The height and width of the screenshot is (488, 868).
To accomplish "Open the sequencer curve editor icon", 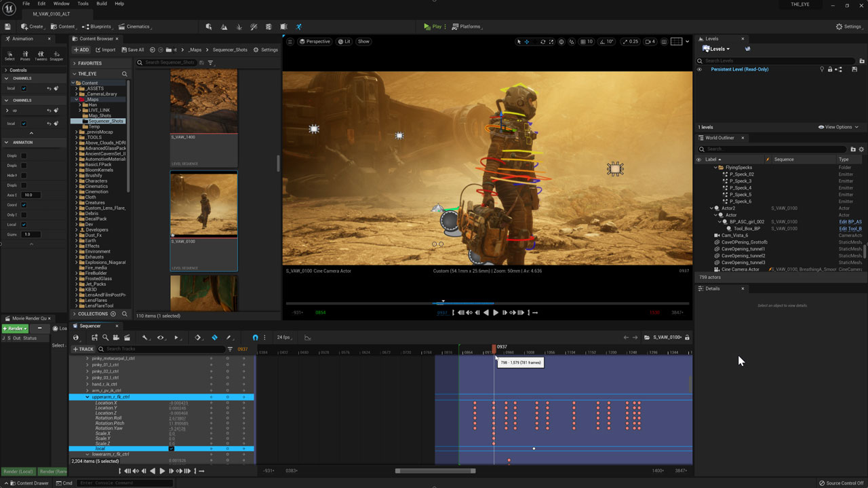I will (307, 337).
